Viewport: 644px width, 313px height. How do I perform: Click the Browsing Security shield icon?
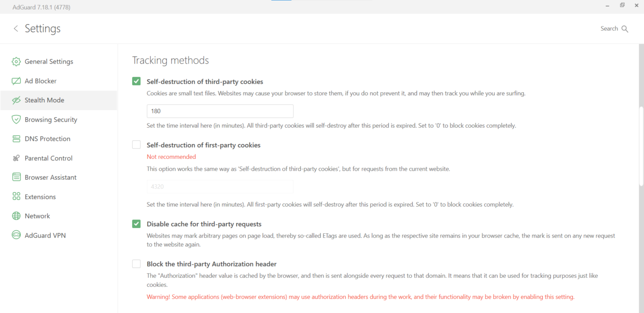tap(16, 120)
